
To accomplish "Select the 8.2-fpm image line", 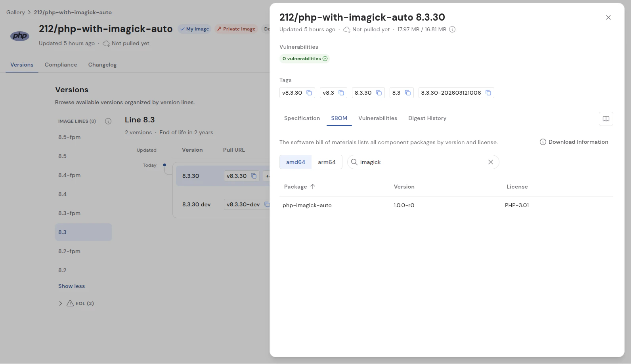I will [83, 251].
